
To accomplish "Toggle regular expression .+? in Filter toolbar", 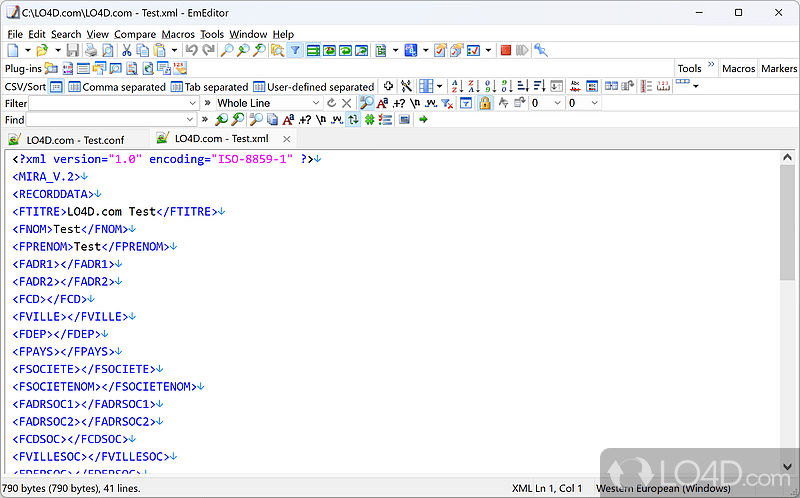I will pos(399,103).
